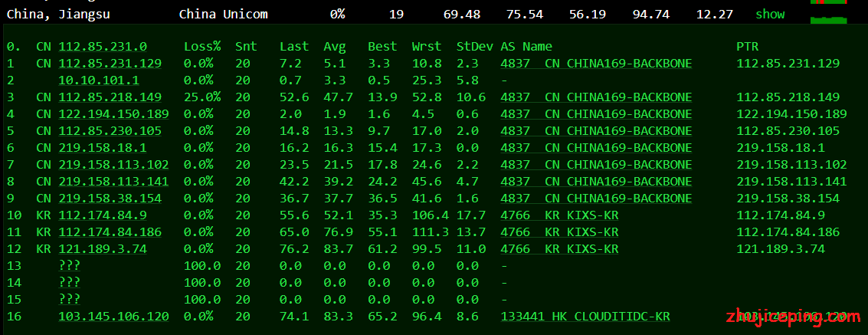
Task: Open the 133441 HK CLOUDITIDC-KR link
Action: [585, 317]
